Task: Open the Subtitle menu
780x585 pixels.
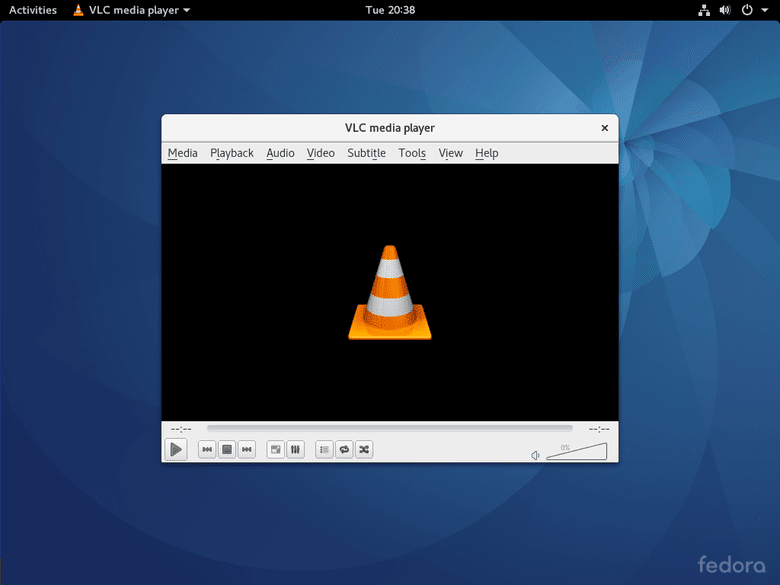Action: pos(367,153)
